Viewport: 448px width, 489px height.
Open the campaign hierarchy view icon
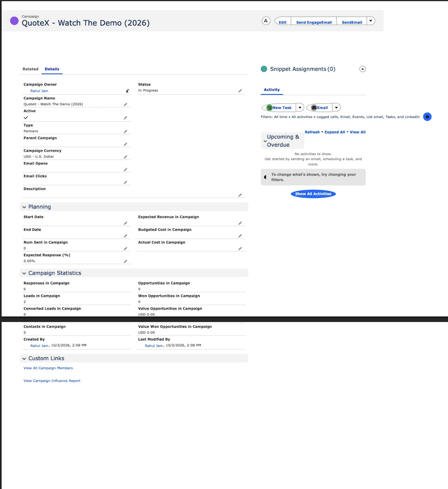pyautogui.click(x=266, y=21)
